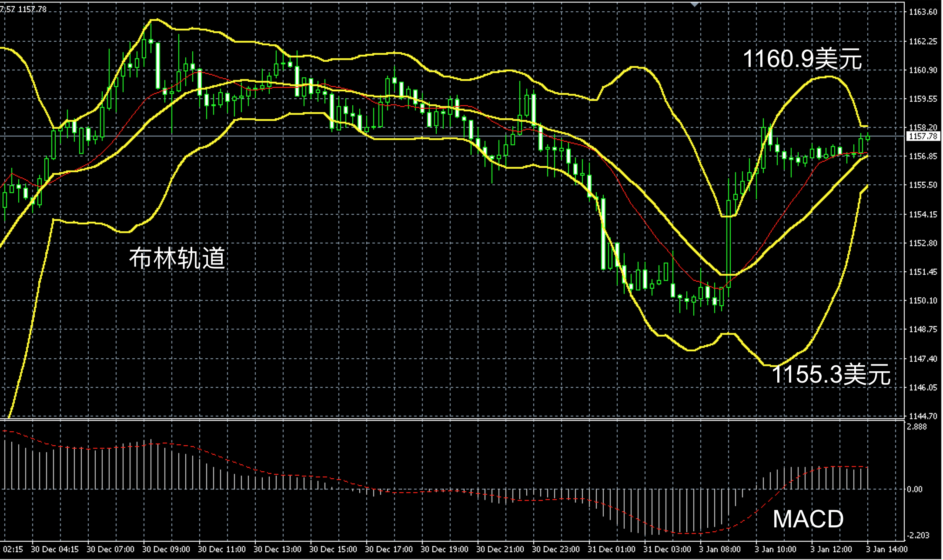Click the 1158.20 price scale label
Screen dimensions: 943x560
click(x=923, y=127)
